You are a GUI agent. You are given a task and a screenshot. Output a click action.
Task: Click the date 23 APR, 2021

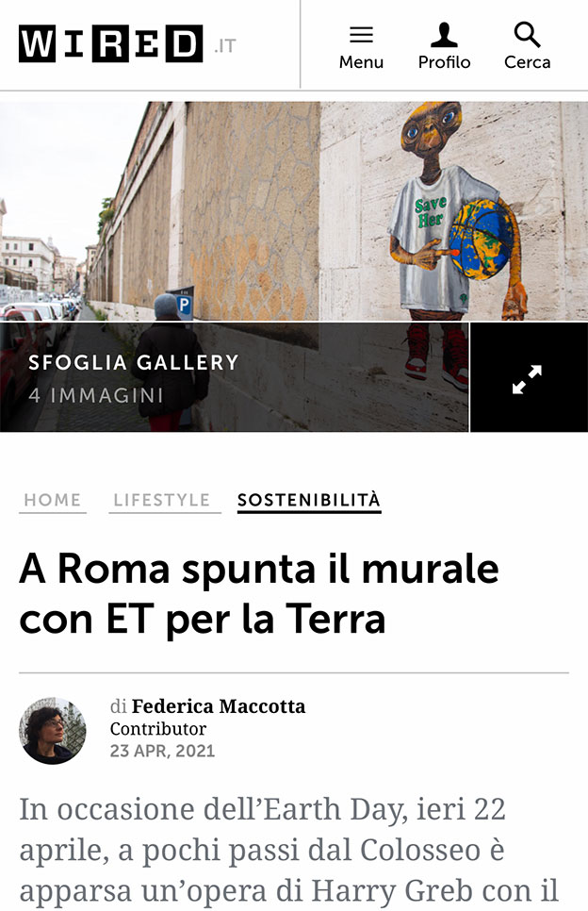click(x=162, y=751)
